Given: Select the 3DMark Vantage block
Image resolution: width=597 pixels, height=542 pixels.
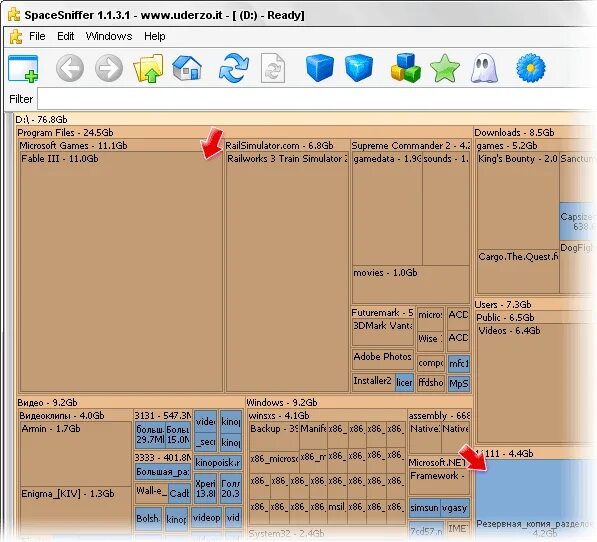Looking at the screenshot, I should pyautogui.click(x=383, y=332).
